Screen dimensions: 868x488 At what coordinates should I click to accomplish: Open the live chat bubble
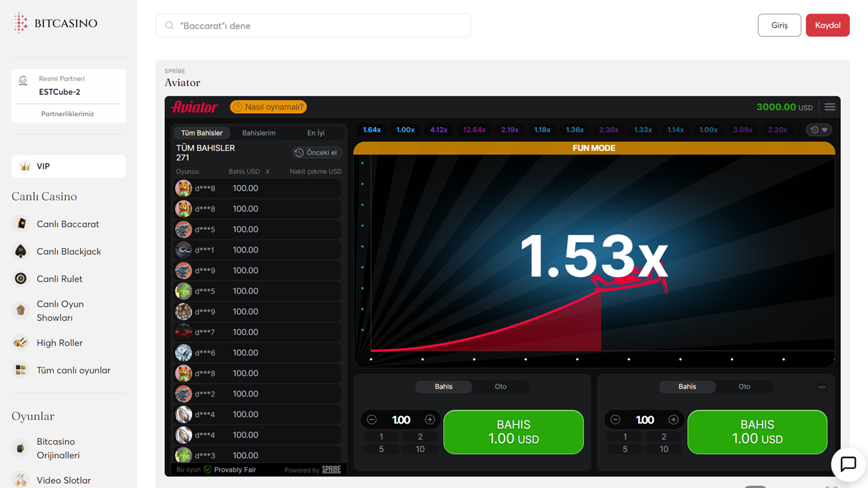(x=848, y=464)
